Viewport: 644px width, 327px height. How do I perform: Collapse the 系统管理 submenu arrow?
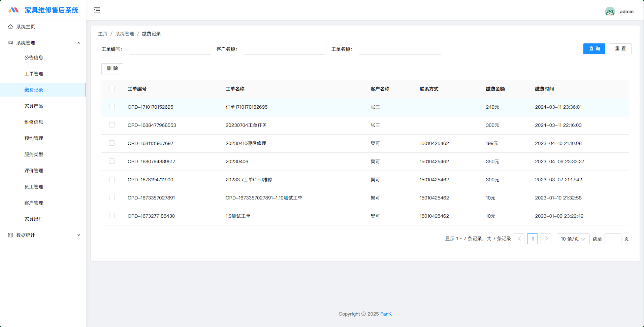[x=79, y=43]
